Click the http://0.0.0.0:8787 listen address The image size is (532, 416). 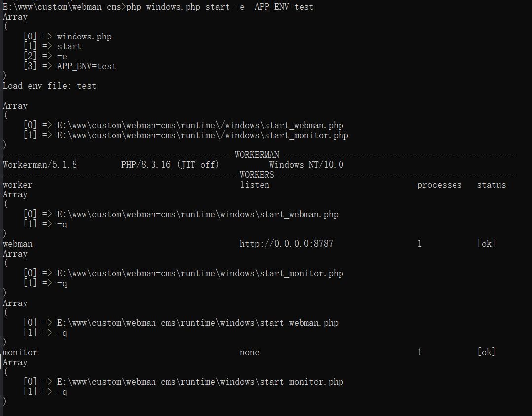pos(286,244)
